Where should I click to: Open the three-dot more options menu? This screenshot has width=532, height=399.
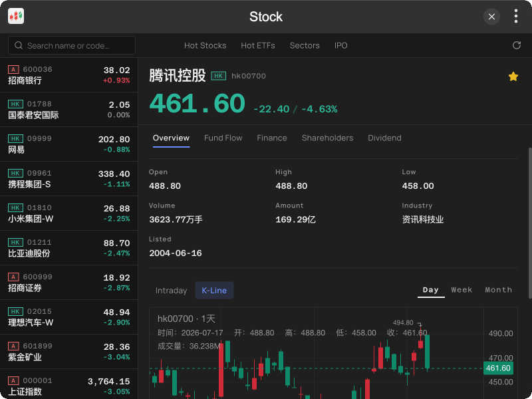(x=516, y=16)
